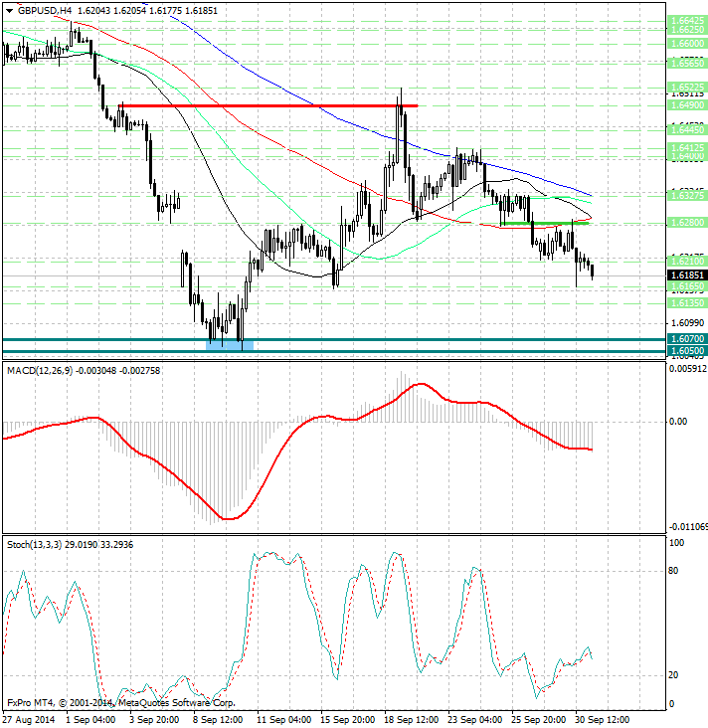Screen dimensions: 708x728
Task: Click the Stochastic scale value 100
Action: tap(676, 543)
